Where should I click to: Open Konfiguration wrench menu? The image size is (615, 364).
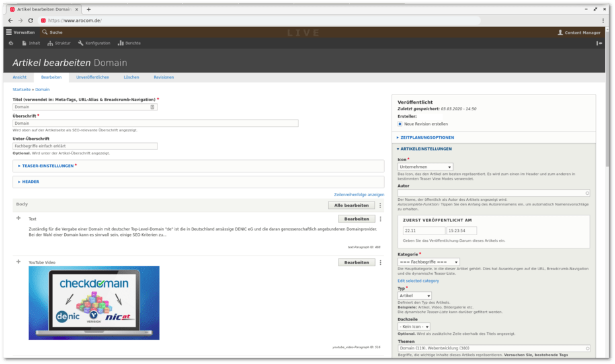coord(93,44)
